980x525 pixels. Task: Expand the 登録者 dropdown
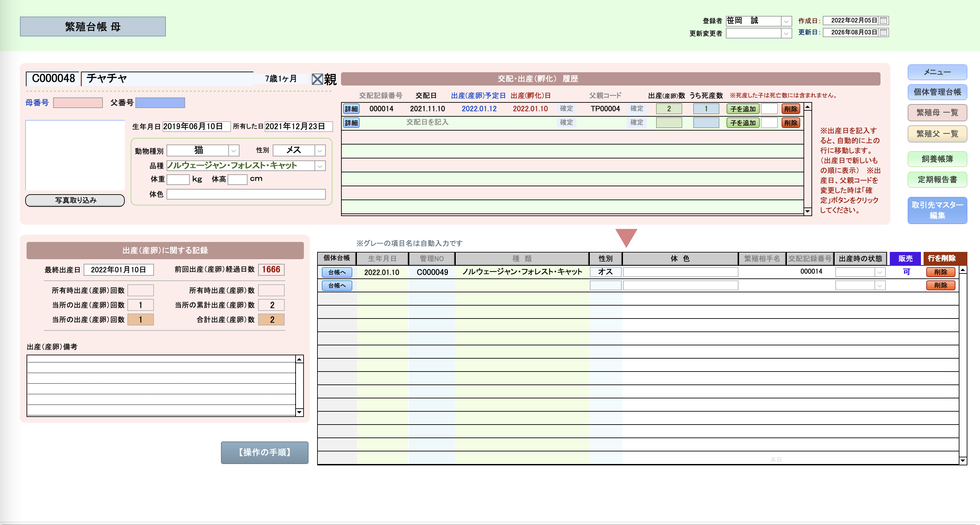pyautogui.click(x=786, y=21)
